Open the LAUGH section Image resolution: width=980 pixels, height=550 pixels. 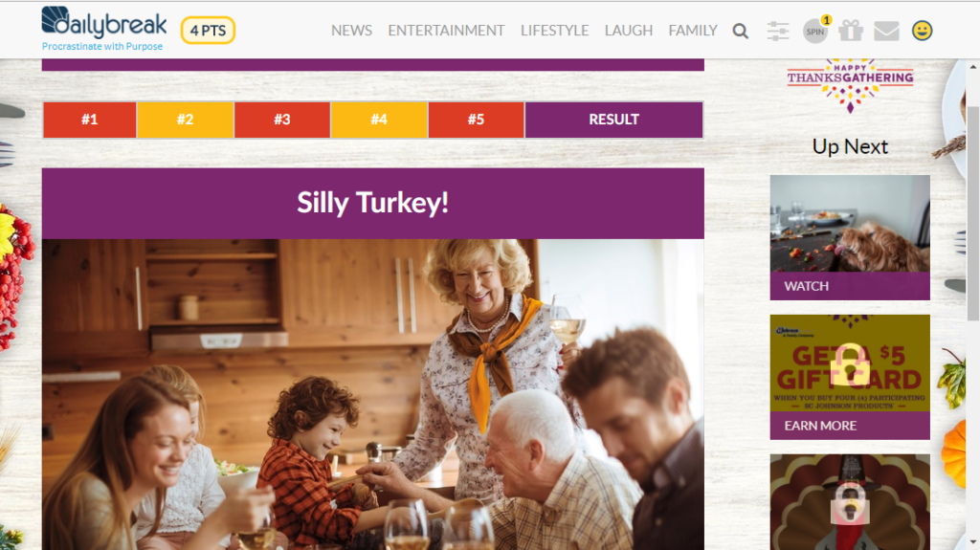[x=628, y=31]
